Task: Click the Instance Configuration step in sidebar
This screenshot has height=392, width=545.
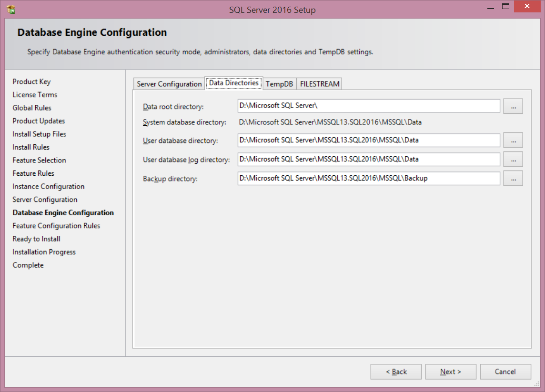Action: (x=48, y=186)
